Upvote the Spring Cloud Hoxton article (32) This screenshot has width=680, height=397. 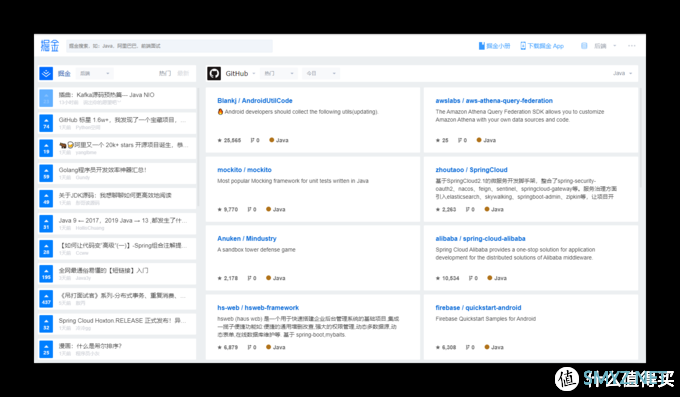click(x=46, y=324)
